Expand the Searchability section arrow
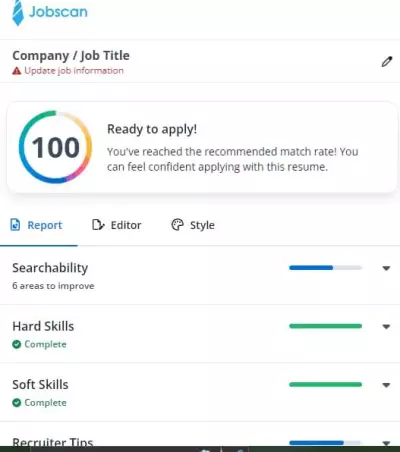The image size is (400, 452). point(386,268)
